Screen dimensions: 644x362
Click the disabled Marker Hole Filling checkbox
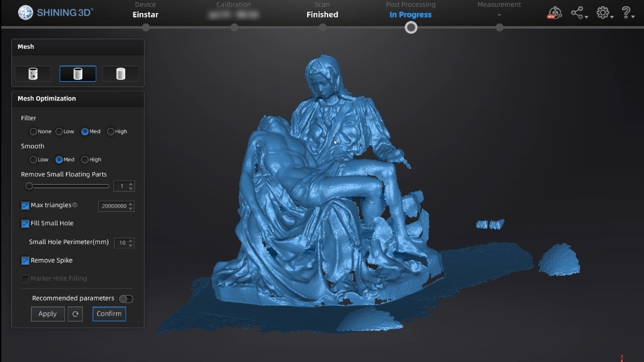pyautogui.click(x=25, y=279)
